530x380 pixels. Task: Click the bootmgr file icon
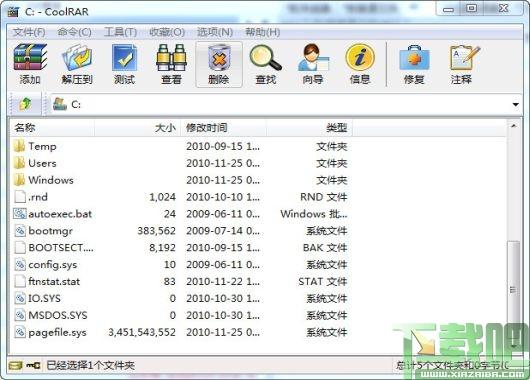[20, 231]
